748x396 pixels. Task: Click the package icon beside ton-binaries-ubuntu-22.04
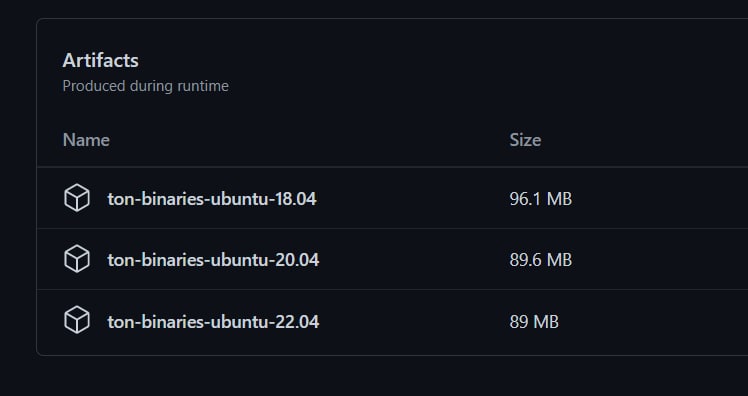[x=77, y=320]
